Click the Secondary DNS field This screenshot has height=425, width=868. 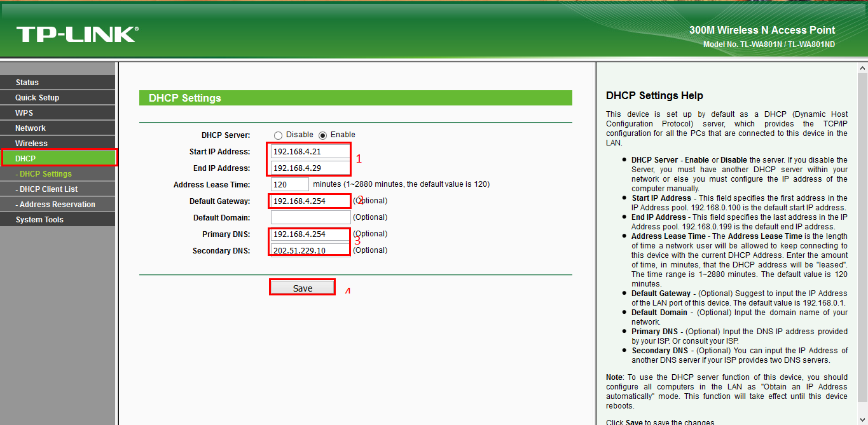(310, 250)
